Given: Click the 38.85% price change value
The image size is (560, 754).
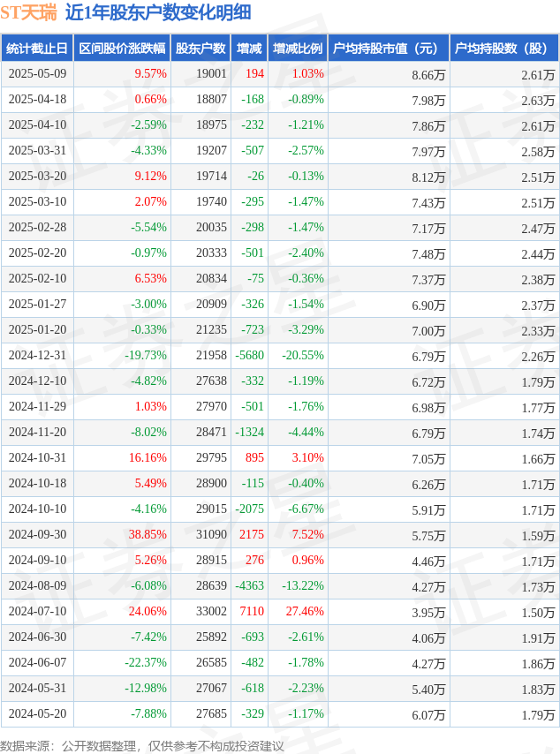Looking at the screenshot, I should point(148,534).
